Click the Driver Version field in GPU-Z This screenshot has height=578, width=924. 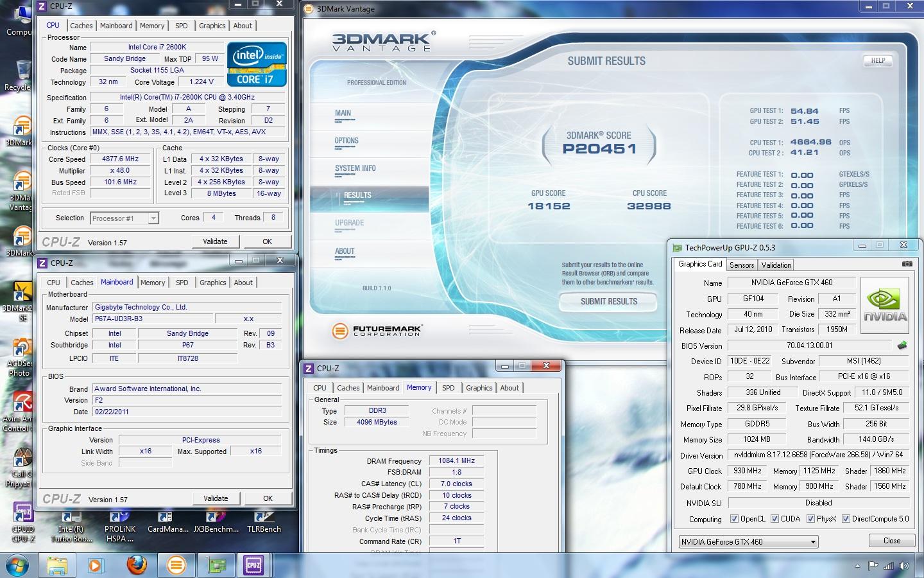pos(818,455)
